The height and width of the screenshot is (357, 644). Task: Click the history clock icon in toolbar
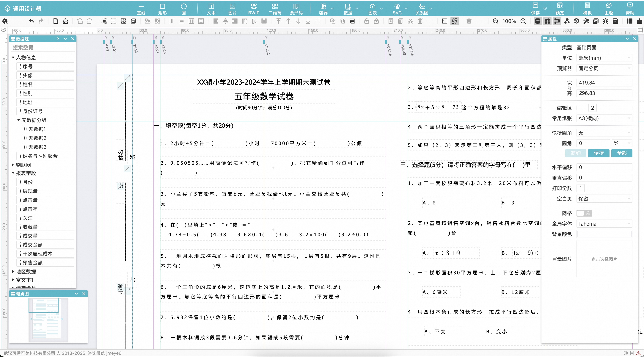(x=576, y=21)
